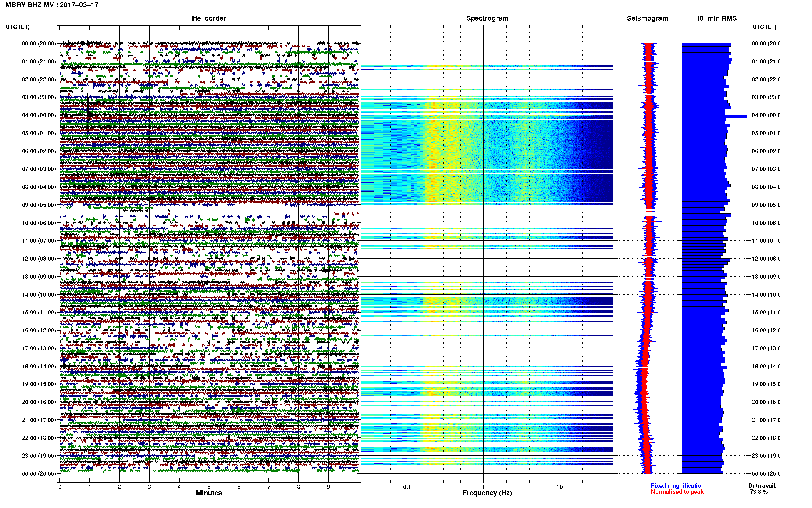Click the '01:00 (21:00)' time label

coord(39,61)
